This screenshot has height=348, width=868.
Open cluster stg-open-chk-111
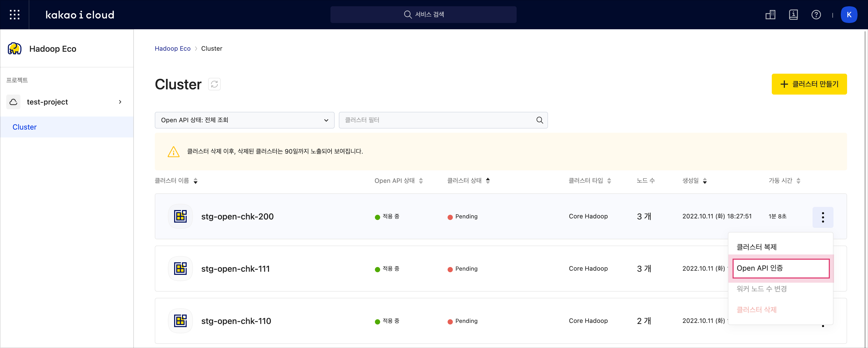point(235,269)
